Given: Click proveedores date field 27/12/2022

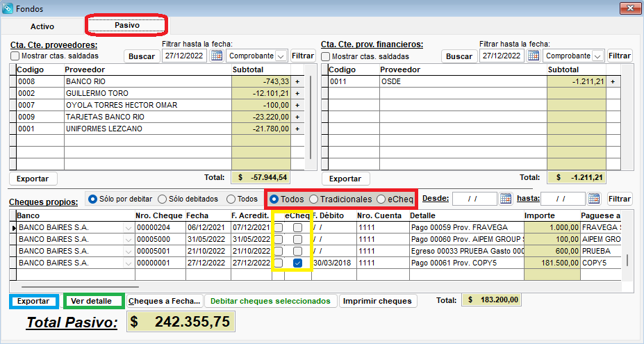Looking at the screenshot, I should pos(185,56).
